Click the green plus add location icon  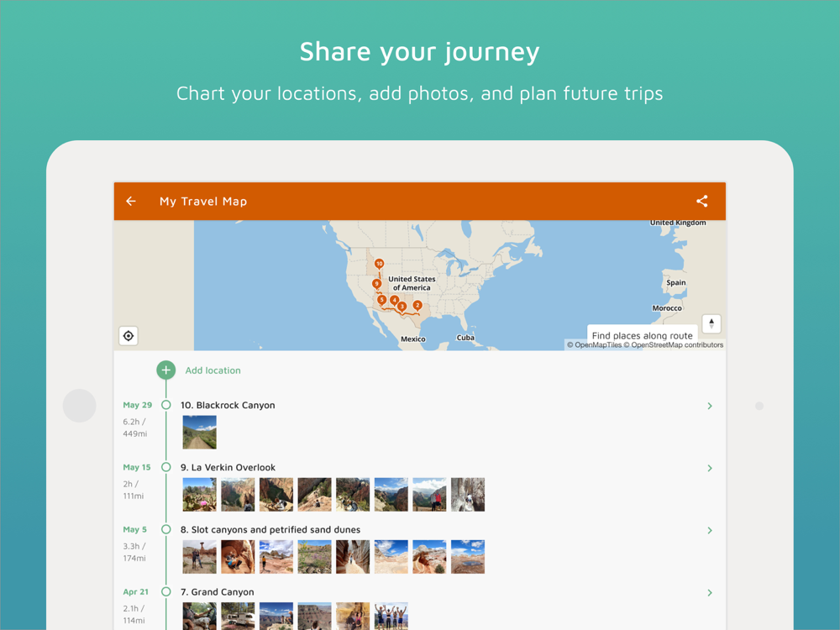[x=166, y=370]
